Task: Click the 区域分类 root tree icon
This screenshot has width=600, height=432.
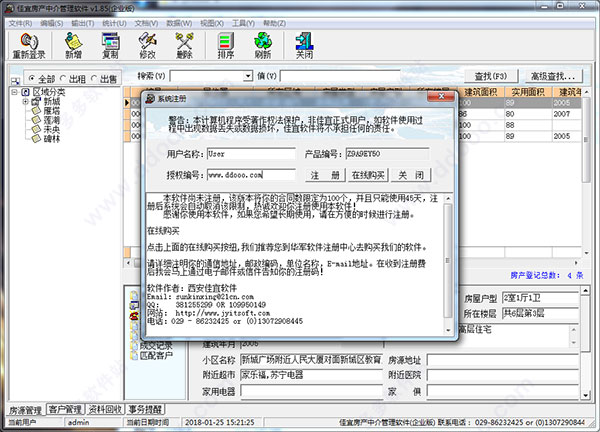Action: click(26, 92)
